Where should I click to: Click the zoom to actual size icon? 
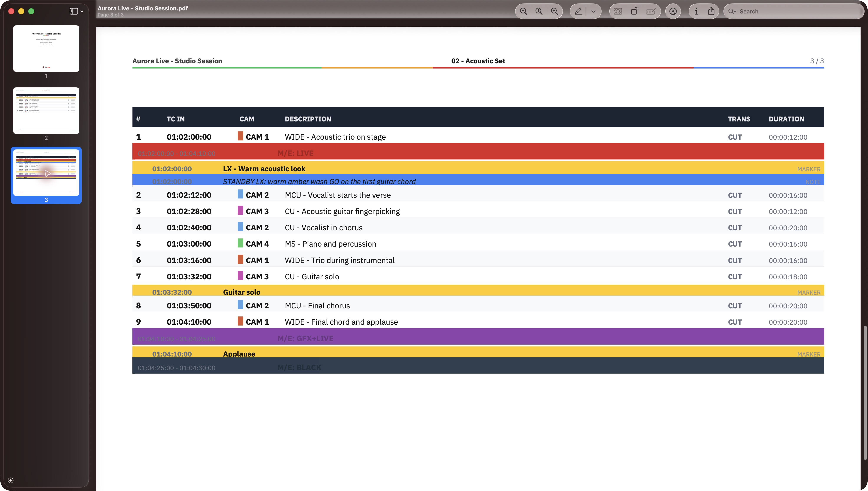coord(539,11)
